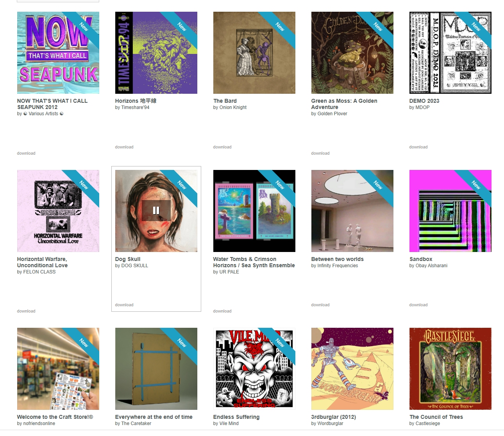Image resolution: width=504 pixels, height=436 pixels.
Task: Open the Green as Moss album artwork
Action: pyautogui.click(x=352, y=53)
